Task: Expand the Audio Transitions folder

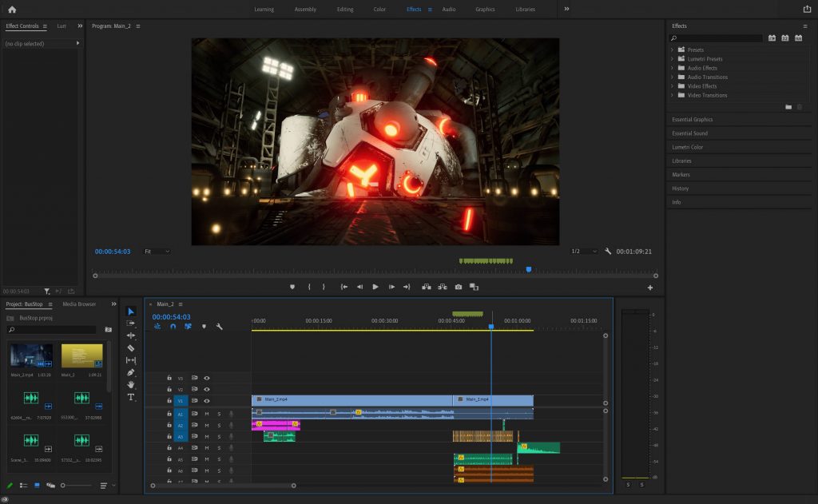Action: (x=673, y=77)
